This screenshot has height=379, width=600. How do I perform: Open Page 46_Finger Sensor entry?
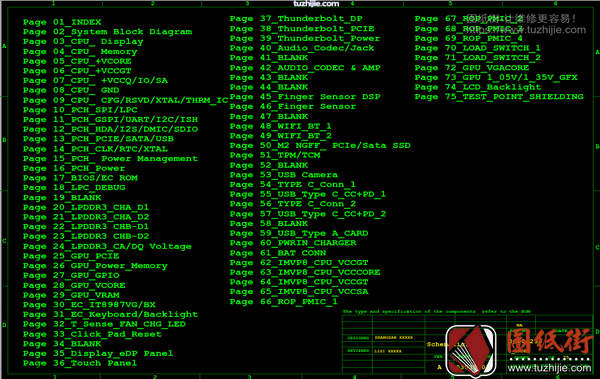click(x=293, y=106)
